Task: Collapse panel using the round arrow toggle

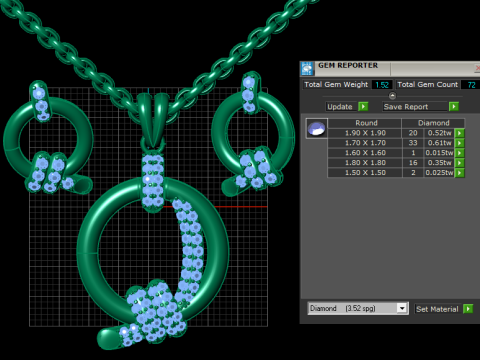Action: click(x=392, y=96)
